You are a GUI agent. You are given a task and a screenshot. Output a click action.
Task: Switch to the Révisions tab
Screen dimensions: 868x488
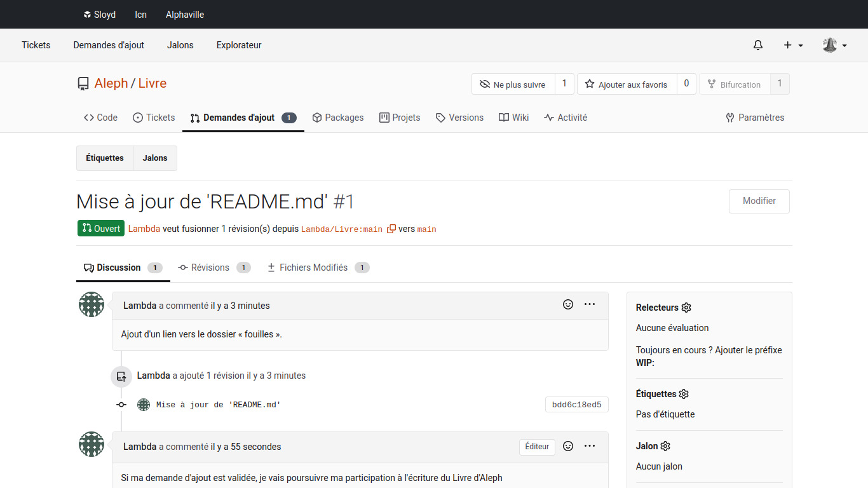(210, 268)
